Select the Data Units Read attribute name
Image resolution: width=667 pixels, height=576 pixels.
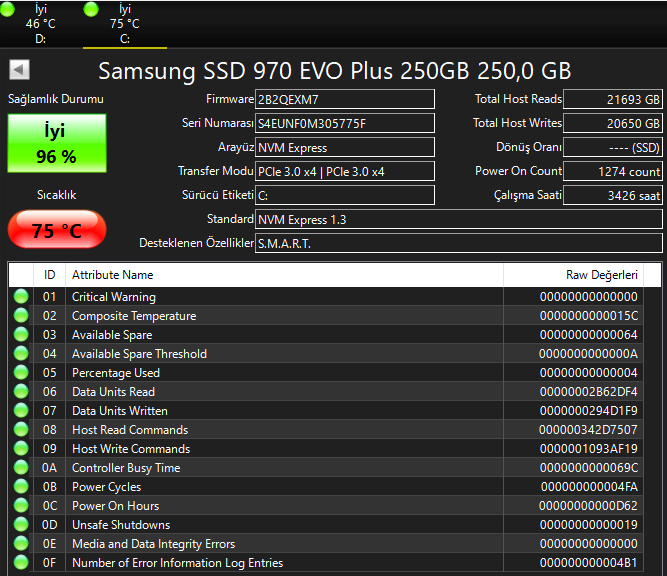pyautogui.click(x=113, y=392)
